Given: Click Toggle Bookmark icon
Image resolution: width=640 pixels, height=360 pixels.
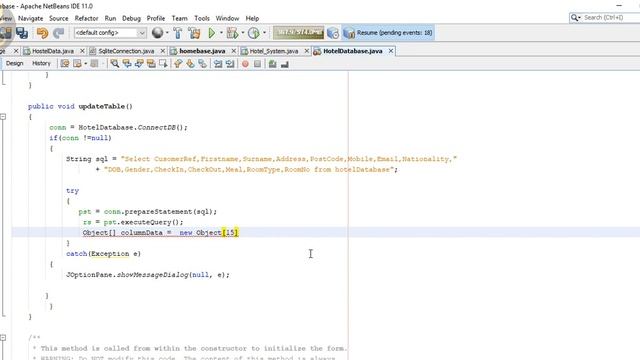Looking at the screenshot, I should [x=202, y=64].
